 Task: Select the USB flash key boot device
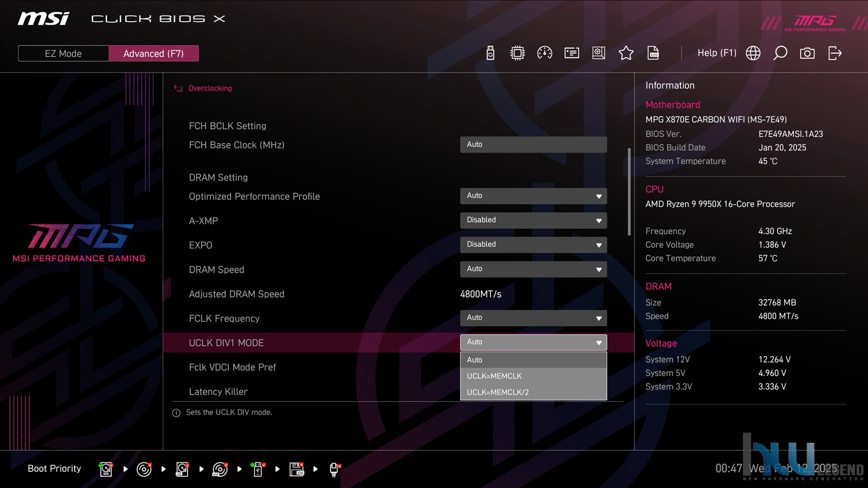pos(258,469)
